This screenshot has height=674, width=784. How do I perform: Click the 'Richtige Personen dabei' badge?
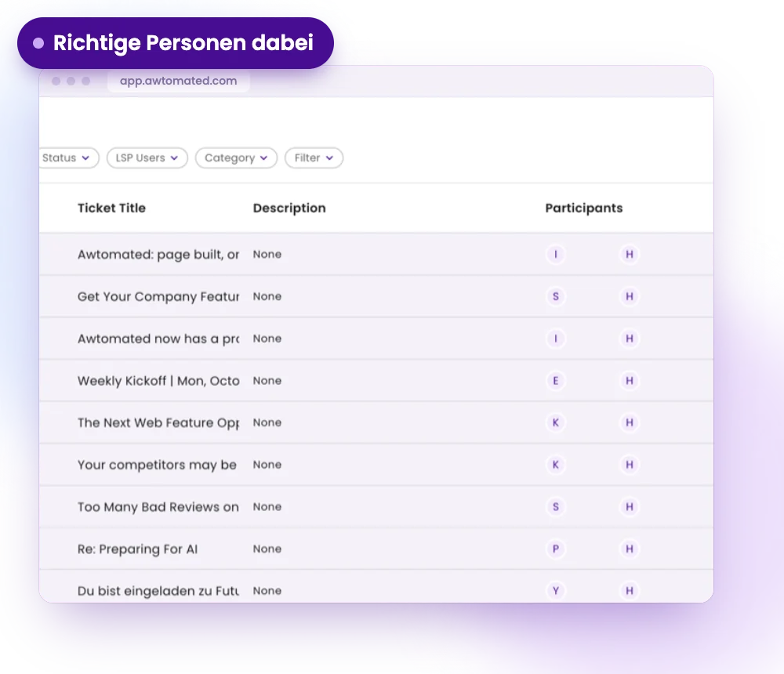point(176,43)
